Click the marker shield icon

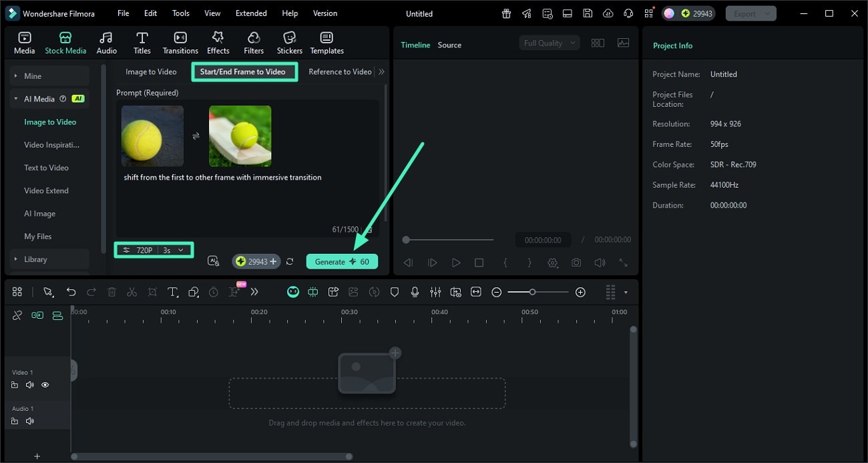coord(395,292)
